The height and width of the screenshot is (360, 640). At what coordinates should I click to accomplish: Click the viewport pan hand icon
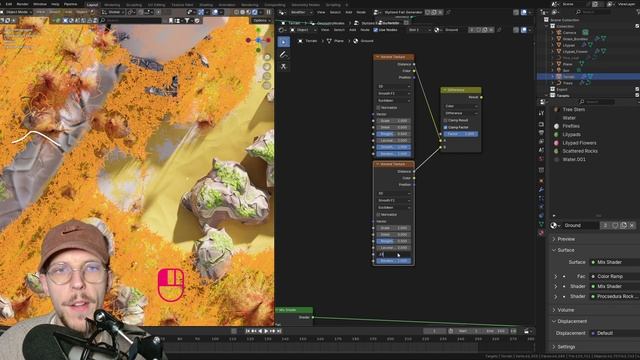pyautogui.click(x=267, y=67)
